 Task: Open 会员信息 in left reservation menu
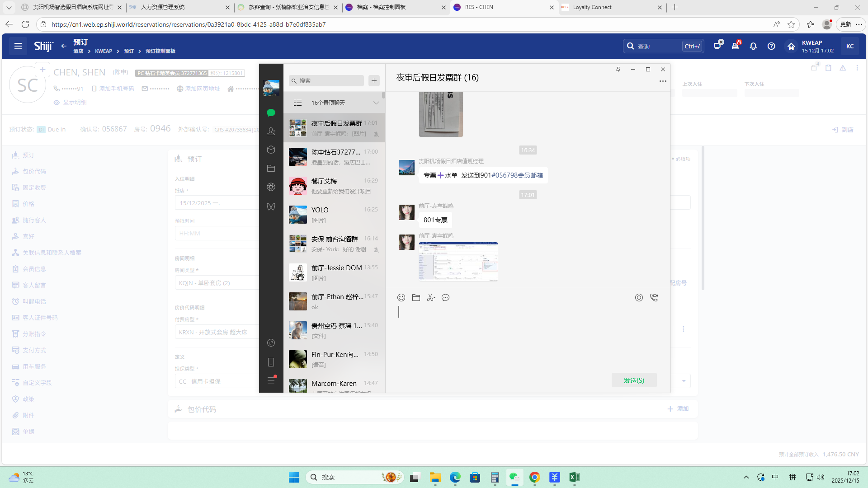(34, 269)
